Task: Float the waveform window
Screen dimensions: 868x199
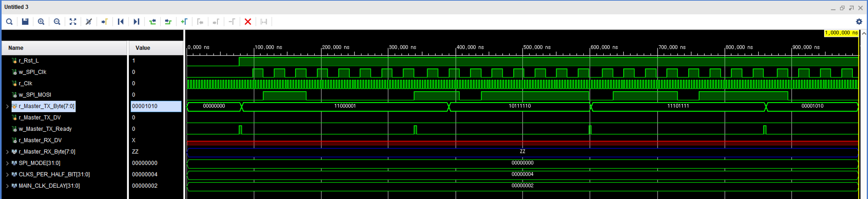Action: (851, 8)
